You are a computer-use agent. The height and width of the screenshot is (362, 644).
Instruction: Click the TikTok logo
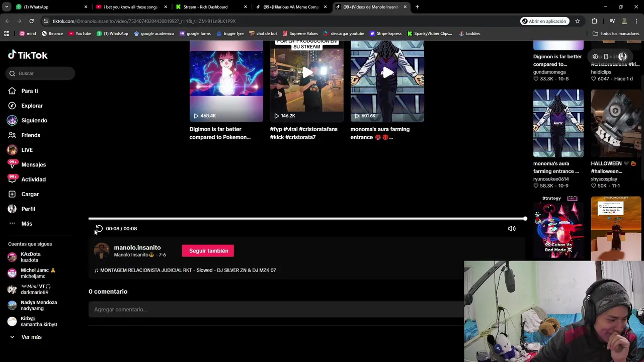click(x=28, y=55)
